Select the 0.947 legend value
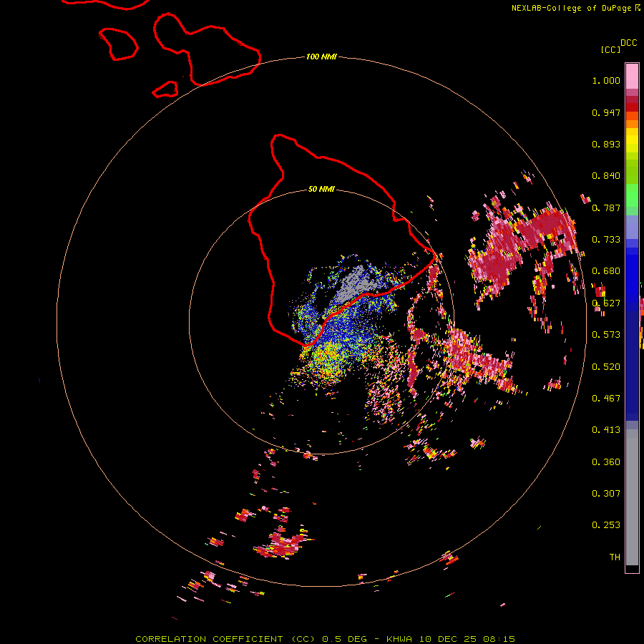Viewport: 644px width, 644px height. 606,112
